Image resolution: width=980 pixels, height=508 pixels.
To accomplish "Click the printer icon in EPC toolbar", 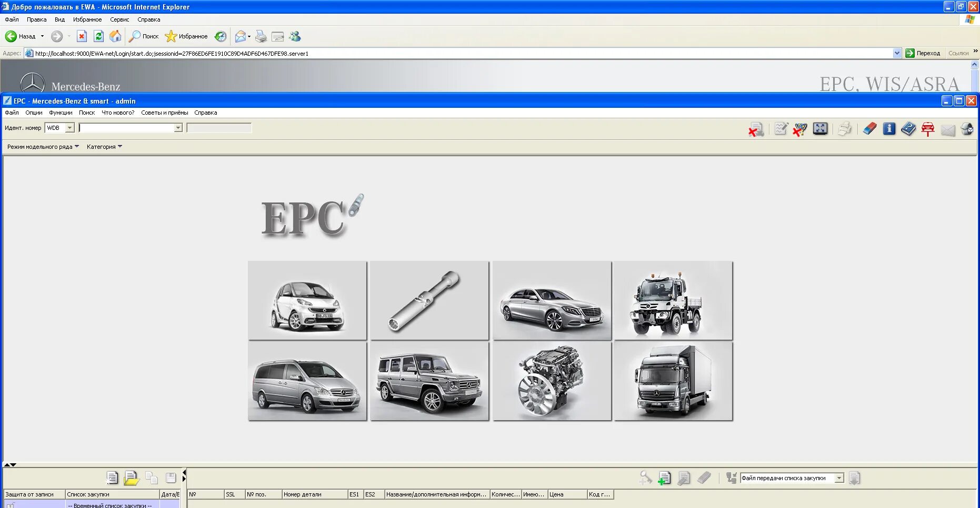I will (845, 129).
